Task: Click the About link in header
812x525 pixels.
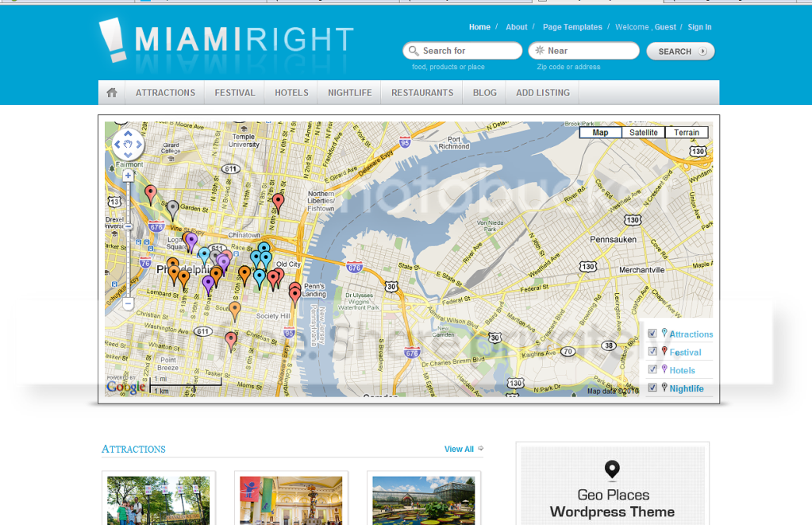Action: tap(516, 27)
